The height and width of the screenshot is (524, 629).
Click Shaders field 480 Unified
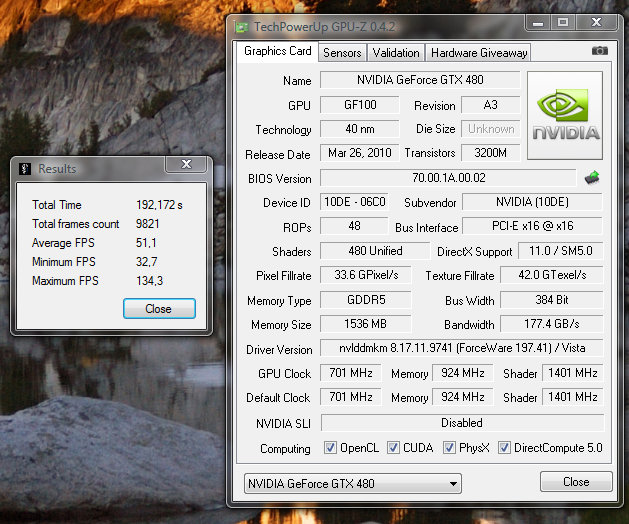coord(375,251)
